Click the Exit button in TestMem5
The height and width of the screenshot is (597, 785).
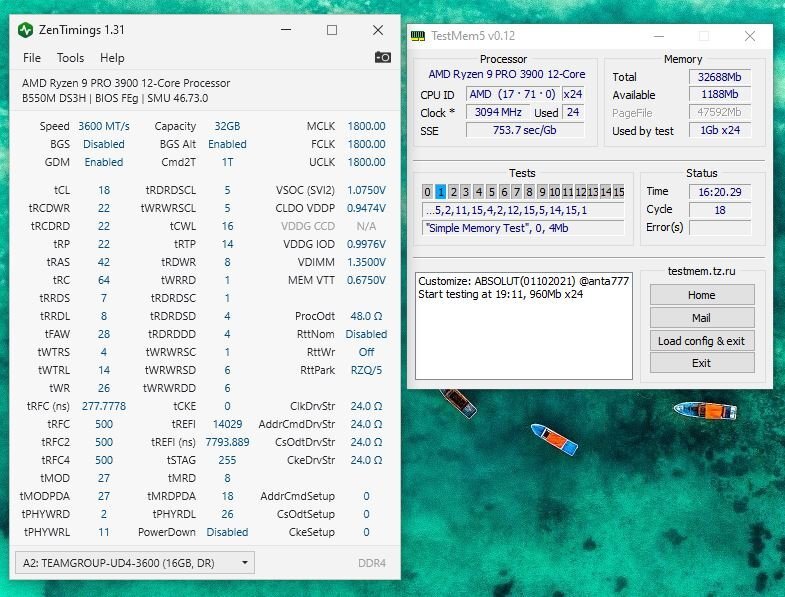point(702,363)
